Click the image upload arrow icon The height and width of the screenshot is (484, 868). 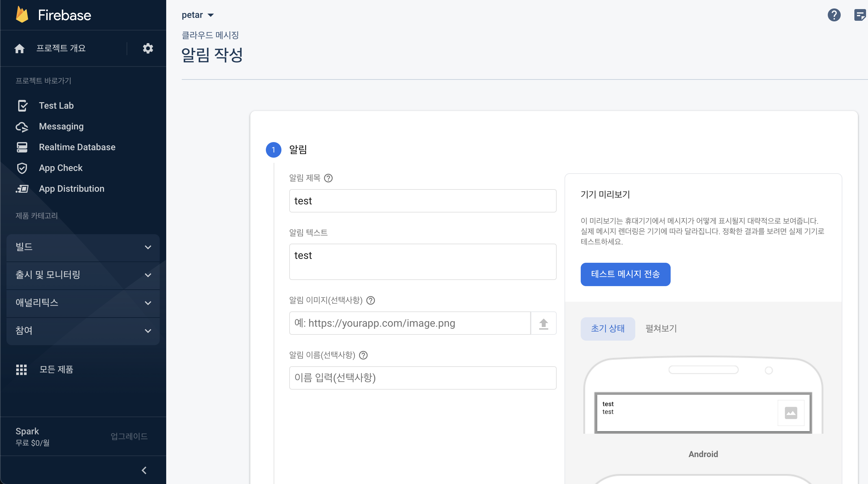pyautogui.click(x=543, y=323)
